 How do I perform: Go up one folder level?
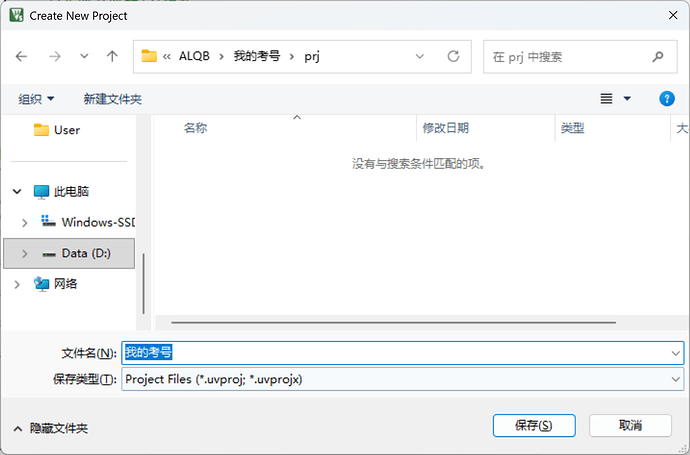(x=112, y=56)
